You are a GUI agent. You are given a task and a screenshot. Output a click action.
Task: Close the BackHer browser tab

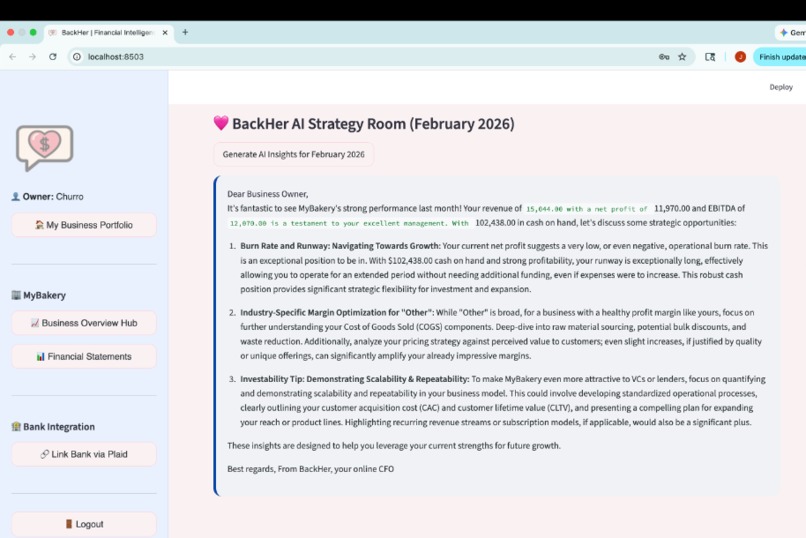165,32
